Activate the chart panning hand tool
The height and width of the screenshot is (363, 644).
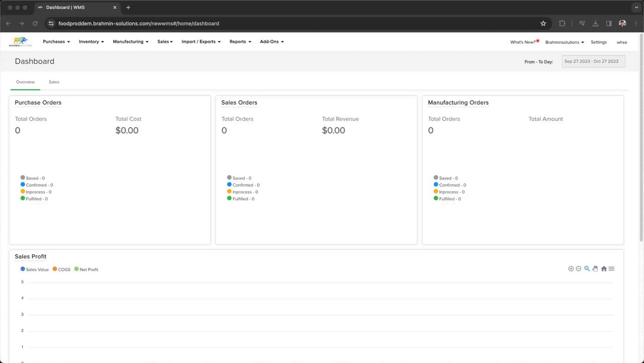[595, 268]
